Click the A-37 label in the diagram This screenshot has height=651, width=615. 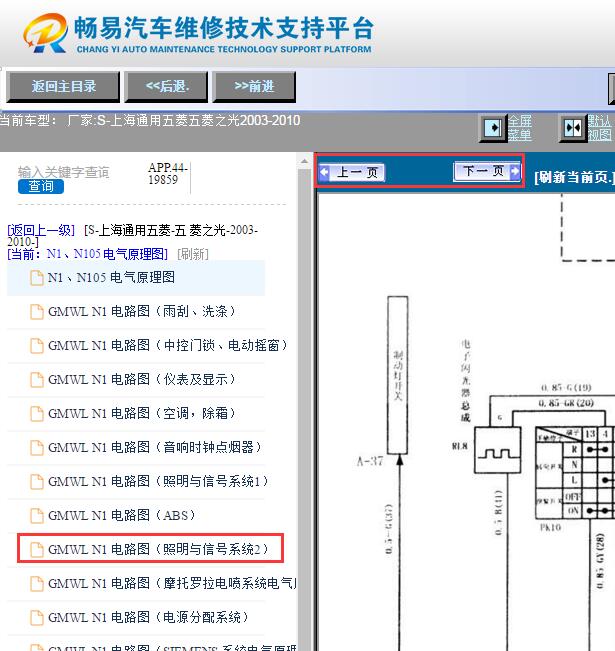pos(370,461)
